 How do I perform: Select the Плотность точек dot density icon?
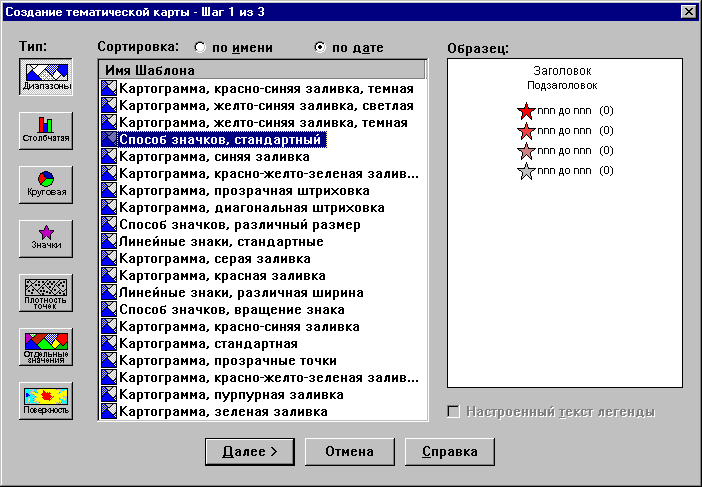pos(45,293)
